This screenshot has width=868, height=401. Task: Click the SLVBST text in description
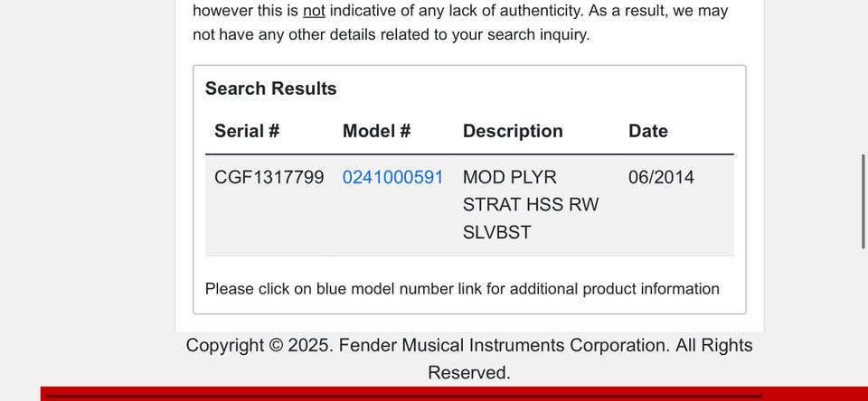(496, 232)
